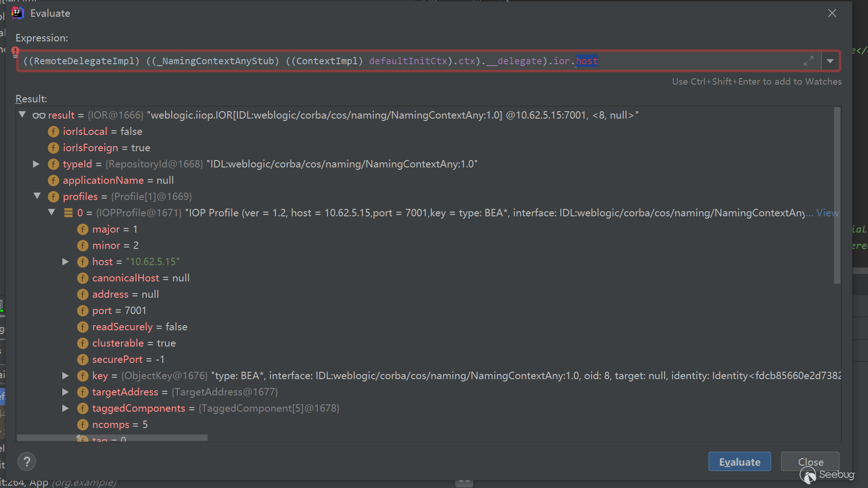Click the vertical scrollbar of result tree
The height and width of the screenshot is (488, 868).
837,195
